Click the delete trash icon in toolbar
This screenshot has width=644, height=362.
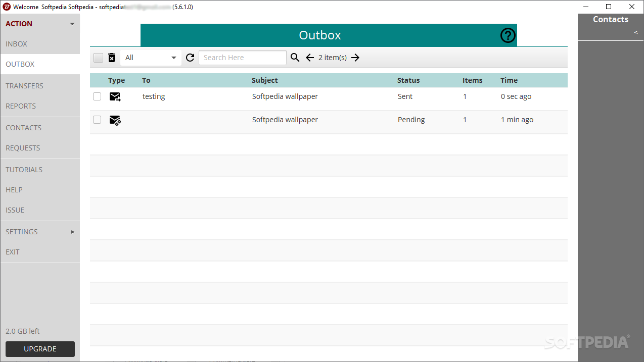tap(112, 58)
